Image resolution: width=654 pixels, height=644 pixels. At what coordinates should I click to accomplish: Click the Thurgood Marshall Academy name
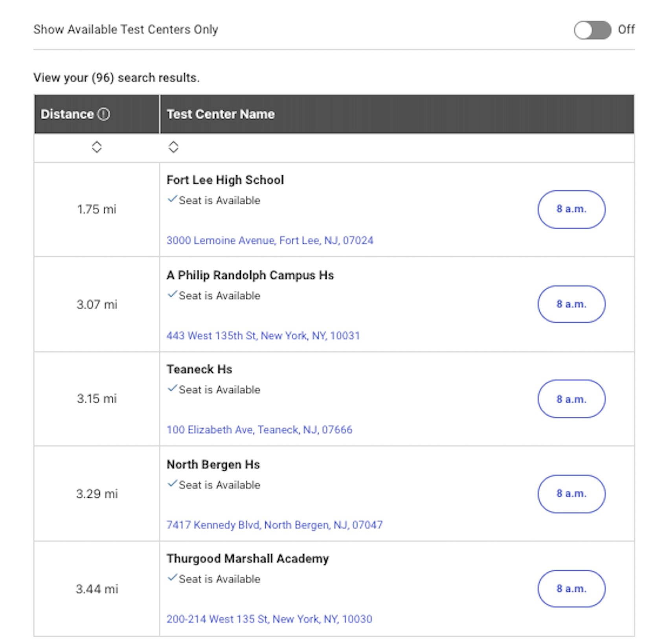248,559
